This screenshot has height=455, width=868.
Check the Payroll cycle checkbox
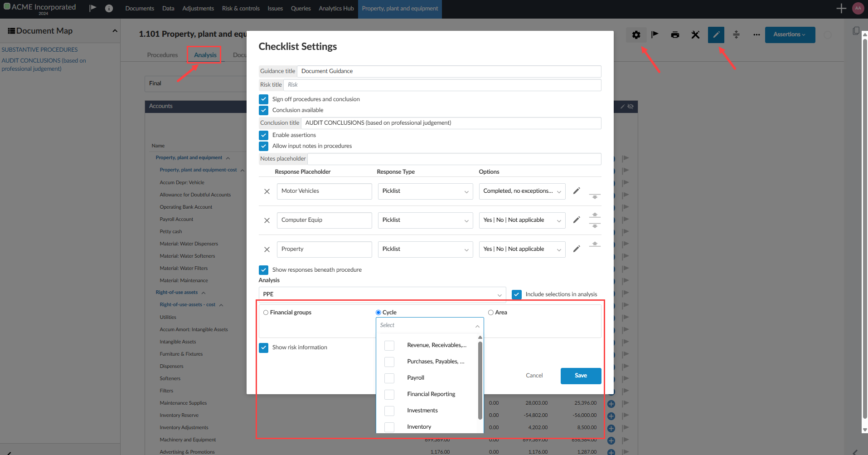coord(389,378)
